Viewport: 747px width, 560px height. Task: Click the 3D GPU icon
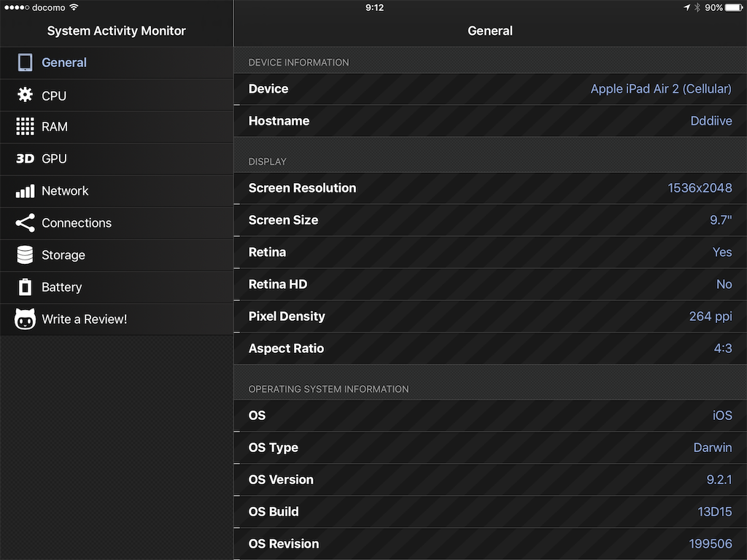(x=25, y=158)
